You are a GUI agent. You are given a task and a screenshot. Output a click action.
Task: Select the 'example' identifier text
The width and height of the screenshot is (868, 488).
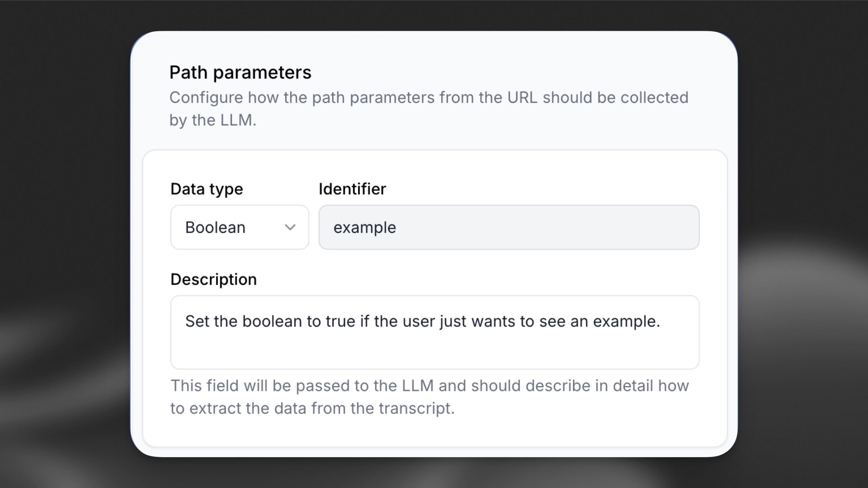(x=365, y=227)
